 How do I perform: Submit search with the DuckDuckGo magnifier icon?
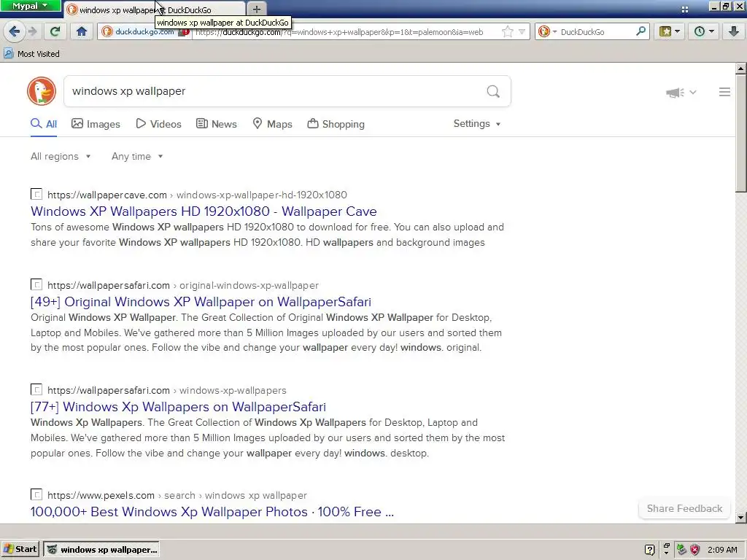coord(494,91)
